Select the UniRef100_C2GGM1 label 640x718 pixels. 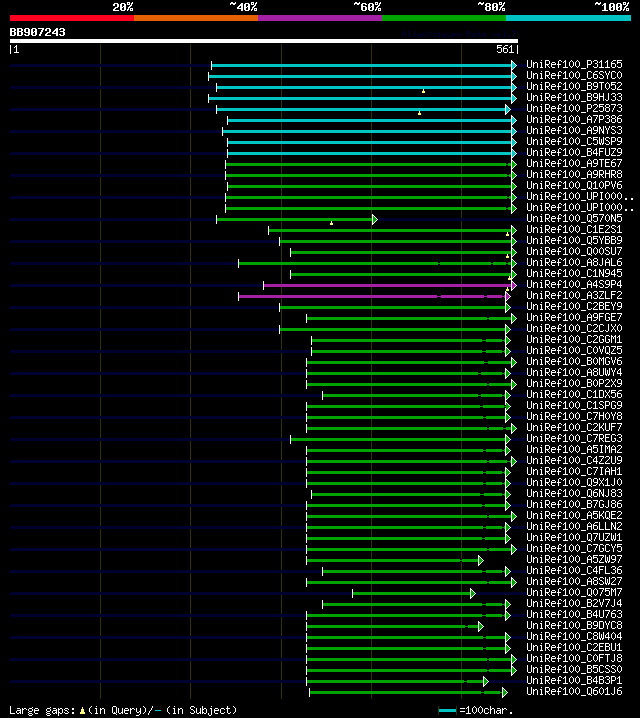[574, 339]
